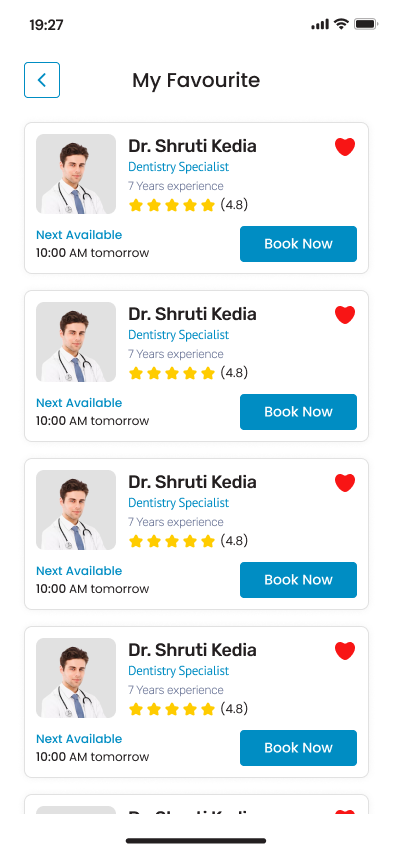Tap the Wi-Fi status icon

tap(341, 24)
